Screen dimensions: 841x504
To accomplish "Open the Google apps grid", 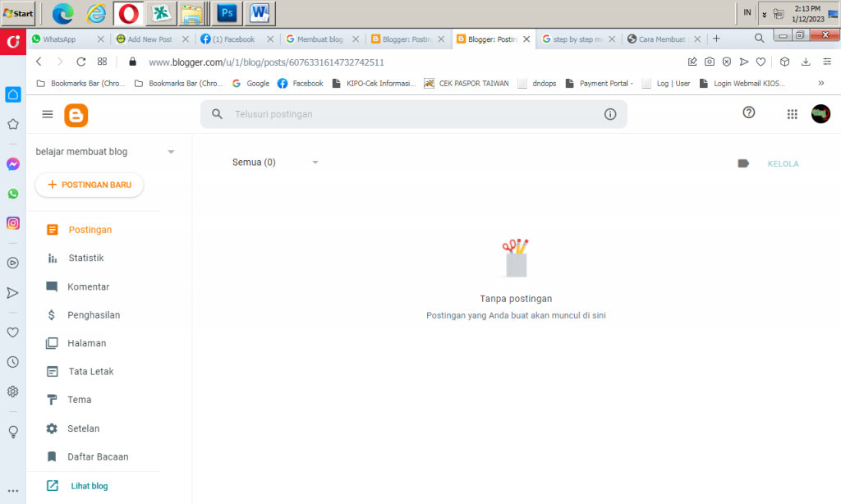I will [x=792, y=115].
